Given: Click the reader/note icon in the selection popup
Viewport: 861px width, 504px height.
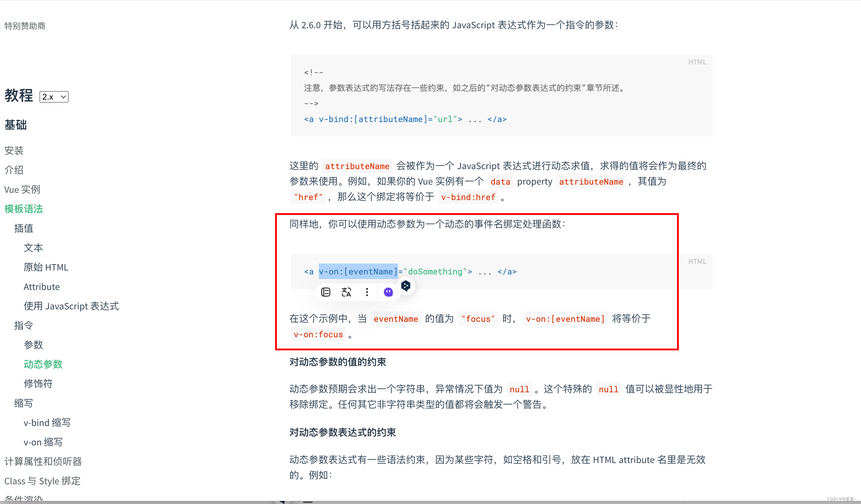Looking at the screenshot, I should 326,292.
